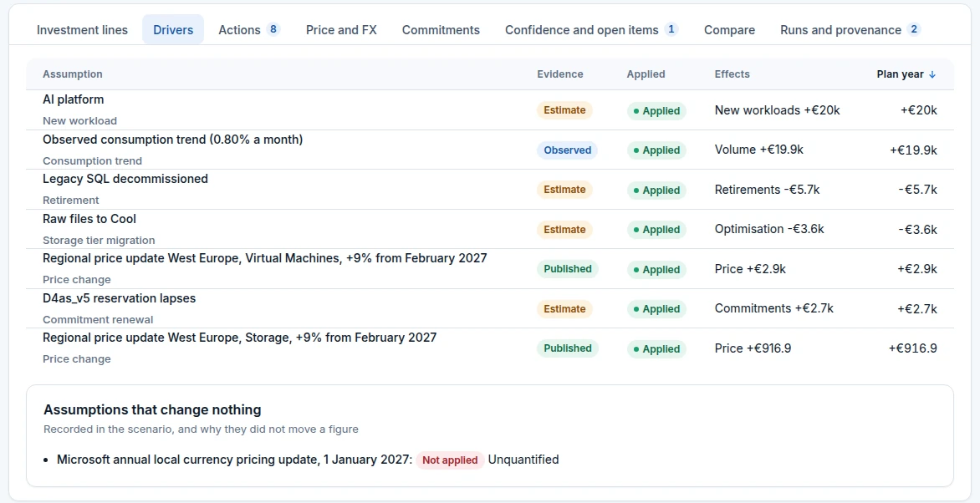Sort by the Assumption column header
This screenshot has width=980, height=503.
pyautogui.click(x=73, y=74)
